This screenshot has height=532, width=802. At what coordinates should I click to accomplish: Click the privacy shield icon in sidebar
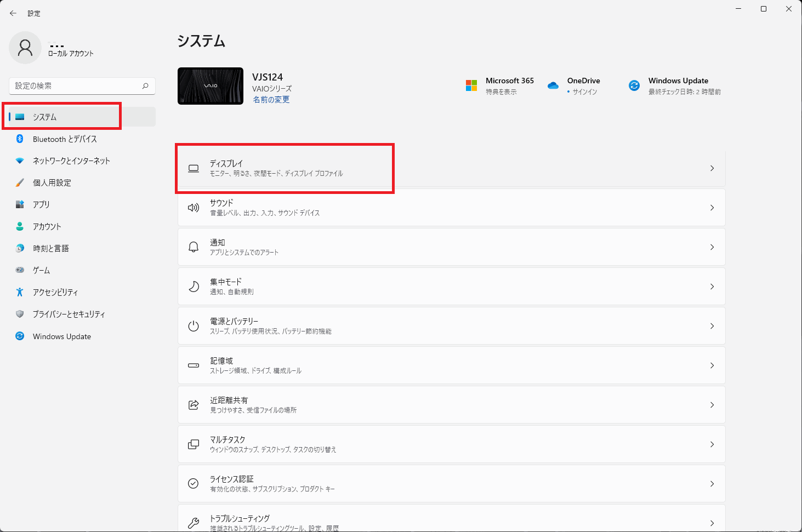point(20,314)
